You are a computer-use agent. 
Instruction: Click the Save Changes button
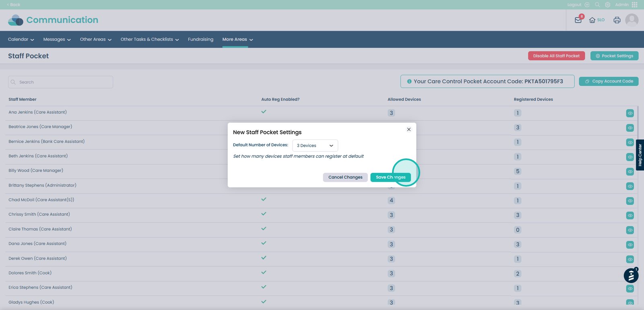coord(390,177)
